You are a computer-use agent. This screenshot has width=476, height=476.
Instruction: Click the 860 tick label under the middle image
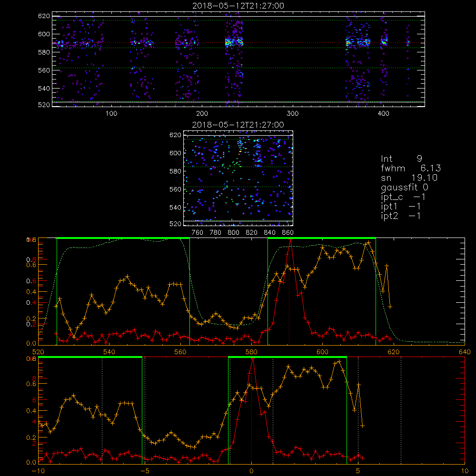pyautogui.click(x=288, y=233)
